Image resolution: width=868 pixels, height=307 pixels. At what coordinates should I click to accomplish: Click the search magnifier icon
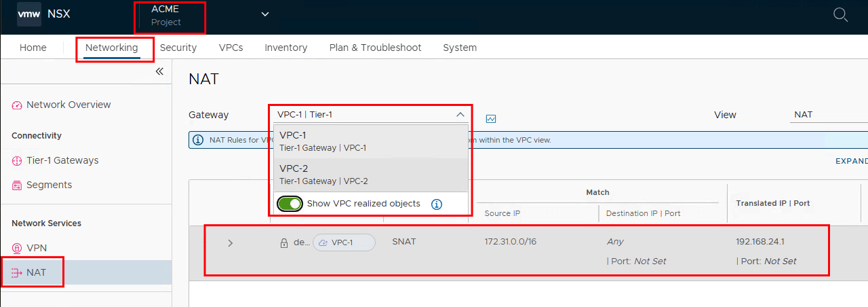click(840, 15)
